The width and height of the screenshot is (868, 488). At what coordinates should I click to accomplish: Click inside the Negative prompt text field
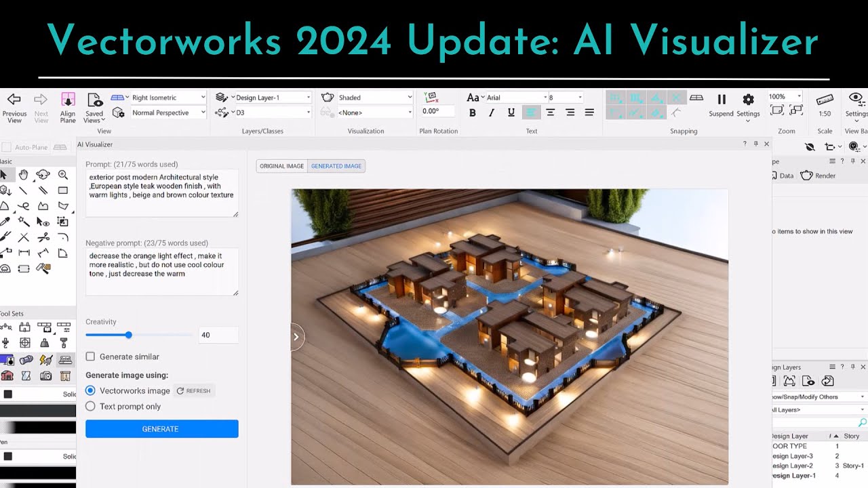161,271
